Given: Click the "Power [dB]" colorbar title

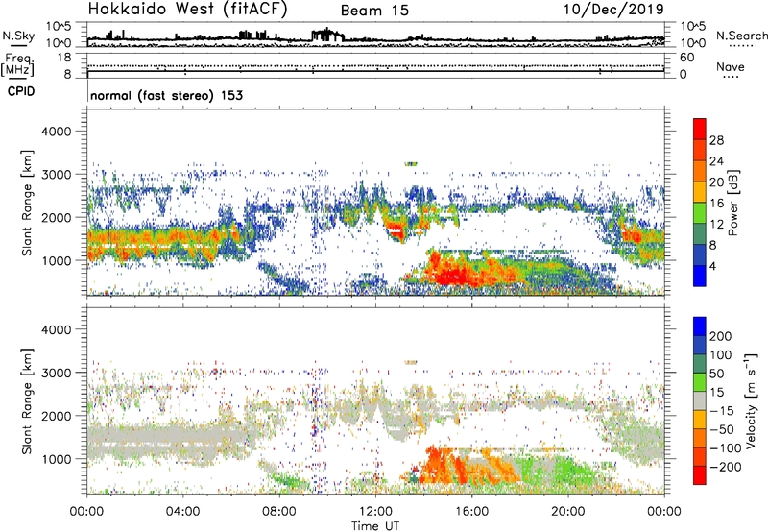Looking at the screenshot, I should (x=733, y=203).
